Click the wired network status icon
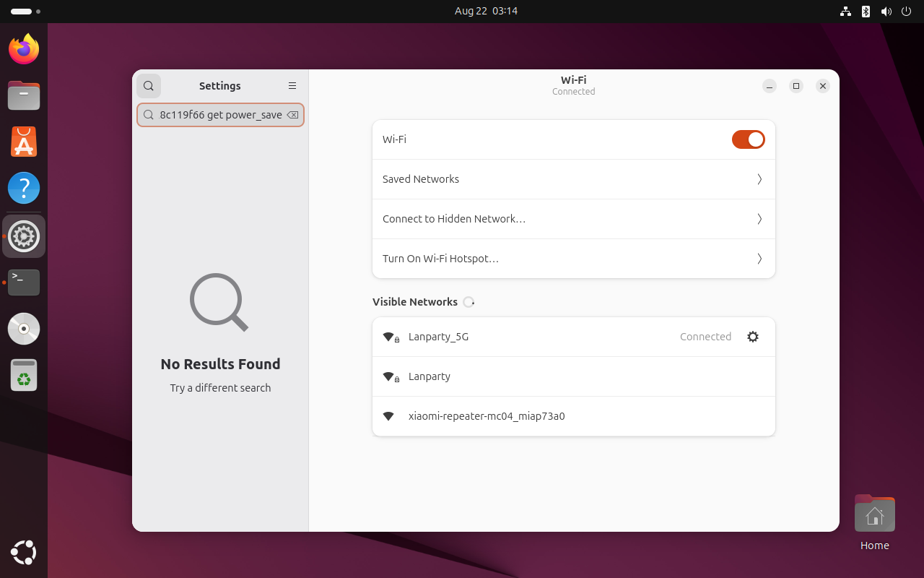This screenshot has width=924, height=578. (x=845, y=12)
